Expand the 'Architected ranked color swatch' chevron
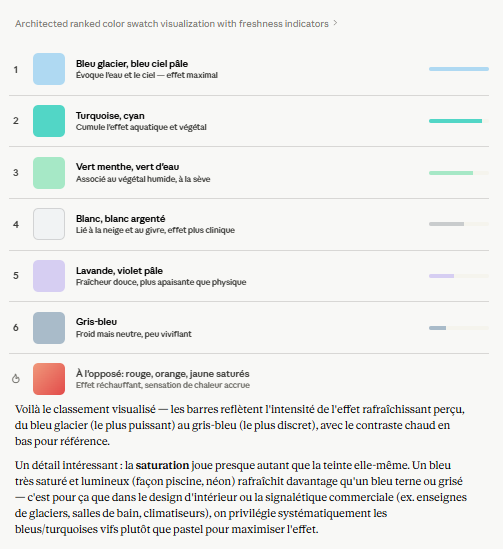This screenshot has height=549, width=503. point(335,23)
